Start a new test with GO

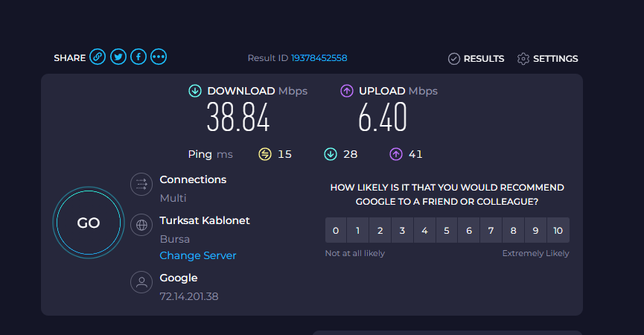tap(89, 223)
